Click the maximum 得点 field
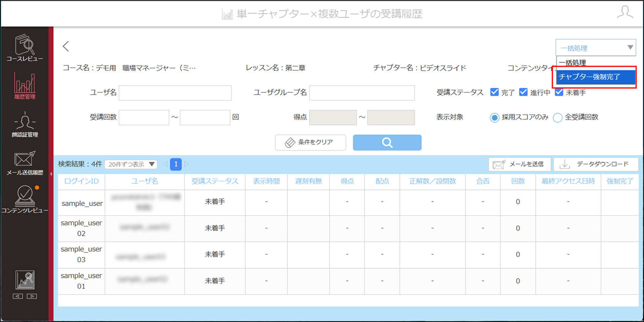Image resolution: width=644 pixels, height=322 pixels. 391,118
